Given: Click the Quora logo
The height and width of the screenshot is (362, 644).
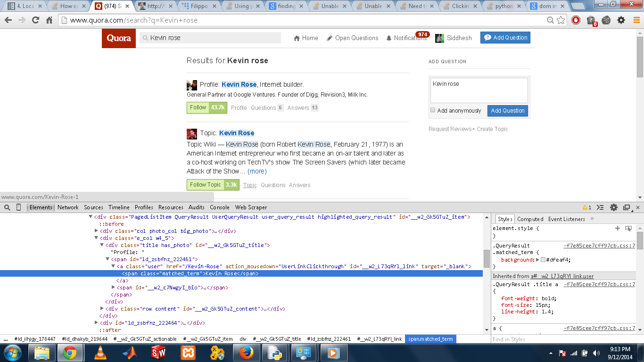Looking at the screenshot, I should click(x=119, y=38).
